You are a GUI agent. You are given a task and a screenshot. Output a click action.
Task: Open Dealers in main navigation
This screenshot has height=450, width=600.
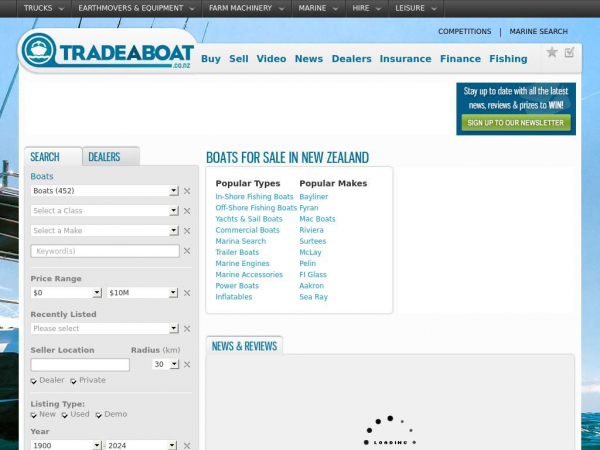click(x=352, y=59)
